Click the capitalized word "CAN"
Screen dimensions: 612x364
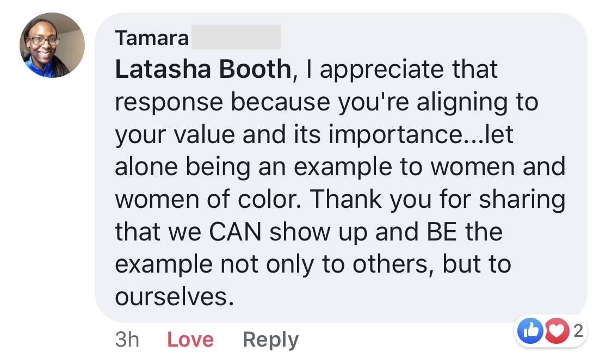[236, 232]
